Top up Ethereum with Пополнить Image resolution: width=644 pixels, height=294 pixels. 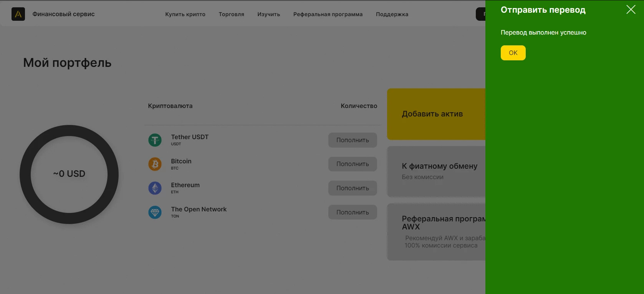tap(352, 188)
